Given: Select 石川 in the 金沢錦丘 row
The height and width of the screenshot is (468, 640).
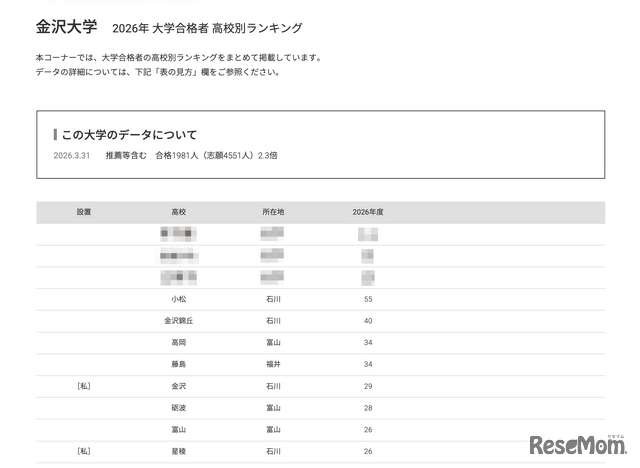Looking at the screenshot, I should pos(273,321).
